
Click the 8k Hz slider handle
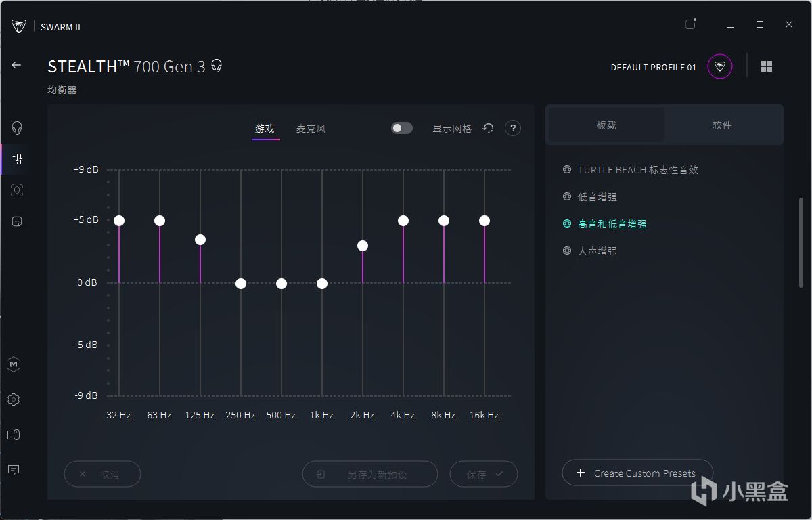tap(444, 221)
